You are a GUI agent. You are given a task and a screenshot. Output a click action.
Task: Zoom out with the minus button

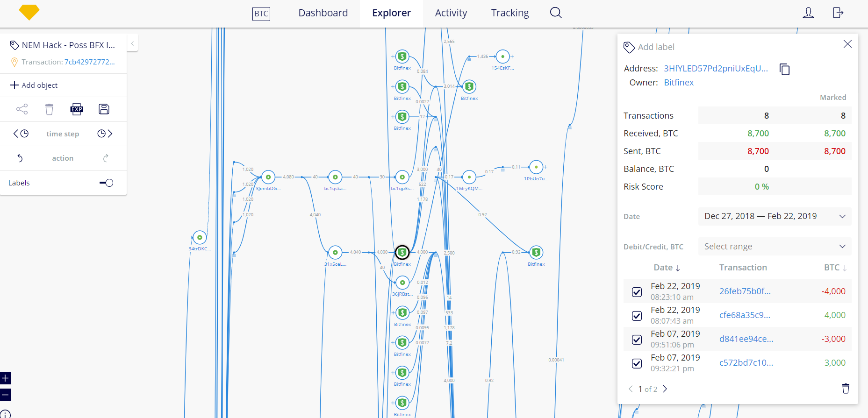(5, 395)
